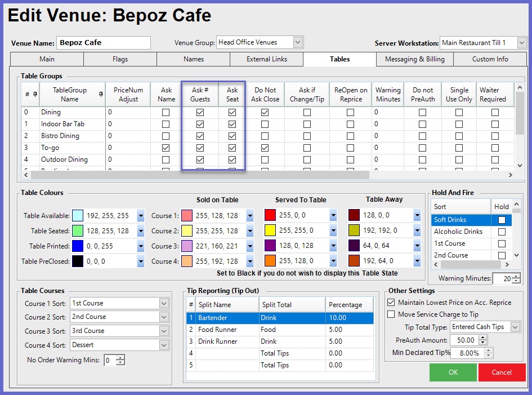Open Venue Group dropdown
The height and width of the screenshot is (395, 532).
coord(298,42)
